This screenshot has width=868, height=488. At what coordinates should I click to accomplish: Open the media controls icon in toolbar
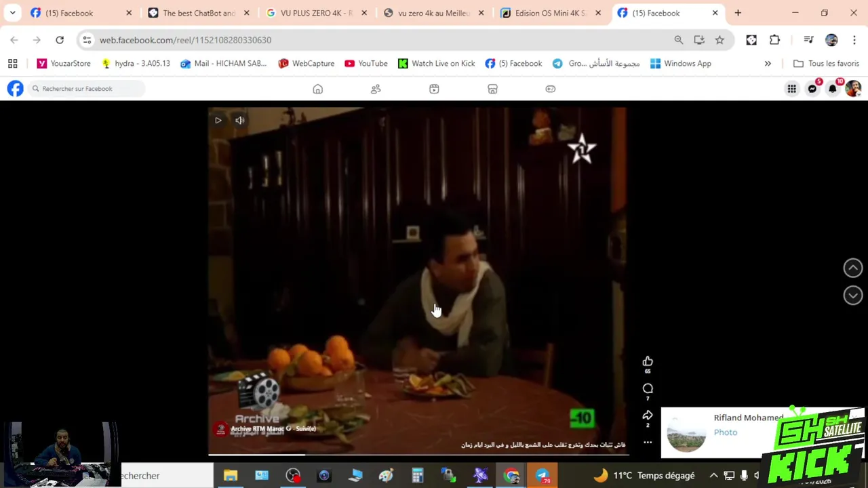pyautogui.click(x=808, y=40)
